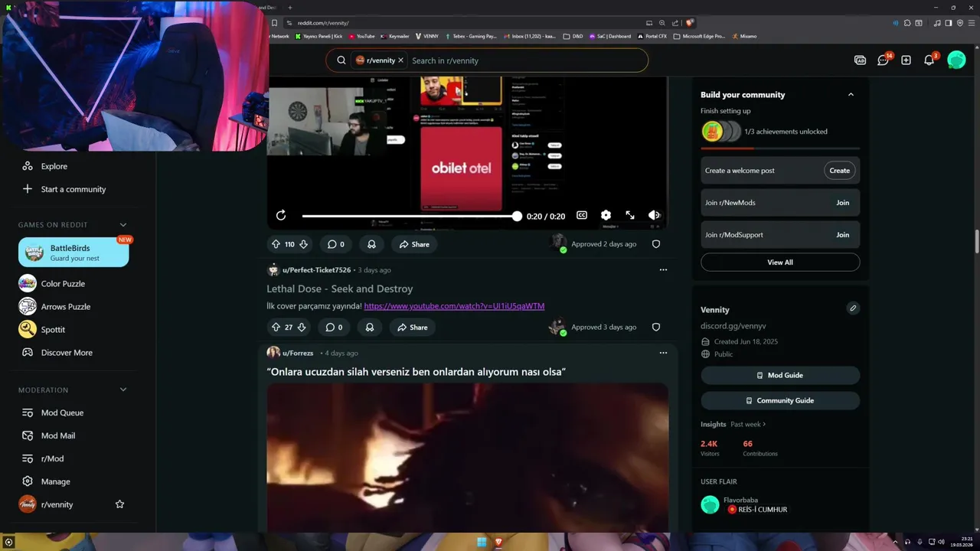
Task: Click the search magnifier icon
Action: click(341, 60)
